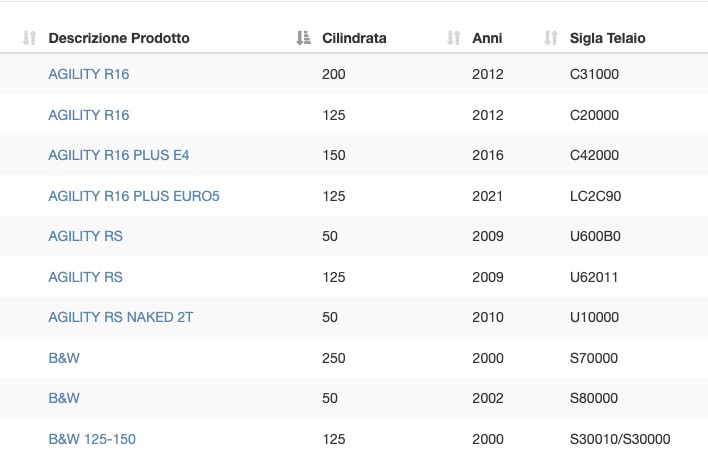Click the sort icon before Cilindrata
Screen dimensions: 708x466
[x=303, y=38]
